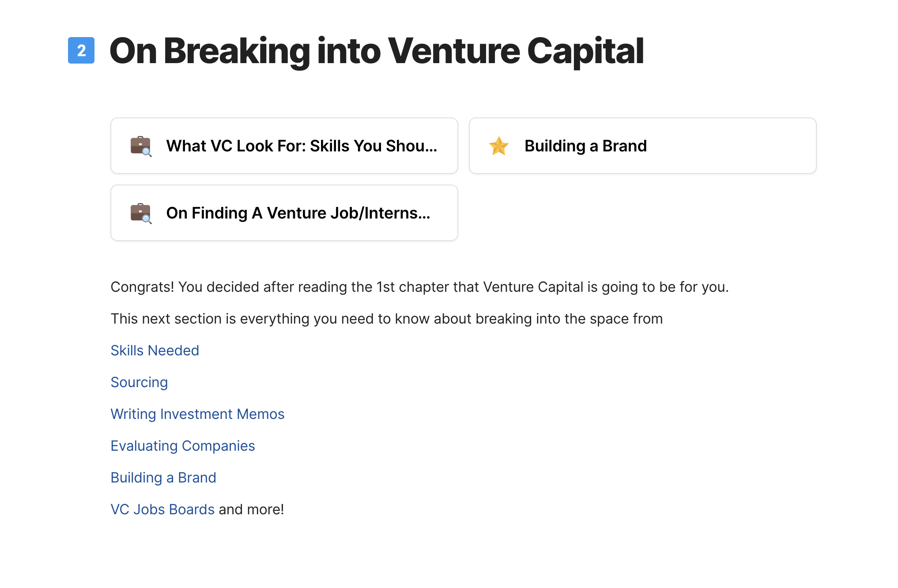Open the Writing Investment Memos link
This screenshot has width=898, height=588.
click(198, 414)
